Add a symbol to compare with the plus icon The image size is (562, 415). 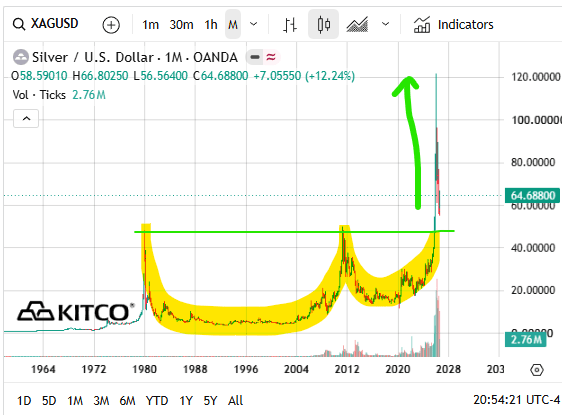(x=111, y=25)
